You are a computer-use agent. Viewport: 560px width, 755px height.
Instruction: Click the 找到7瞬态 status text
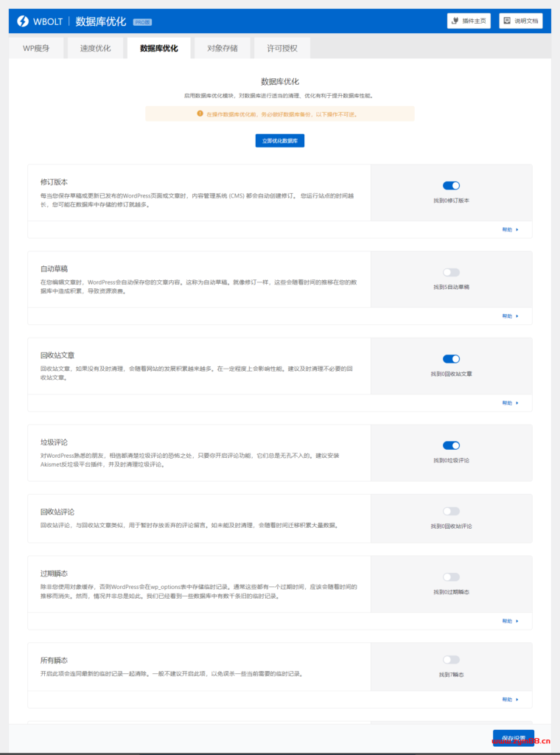click(x=451, y=675)
